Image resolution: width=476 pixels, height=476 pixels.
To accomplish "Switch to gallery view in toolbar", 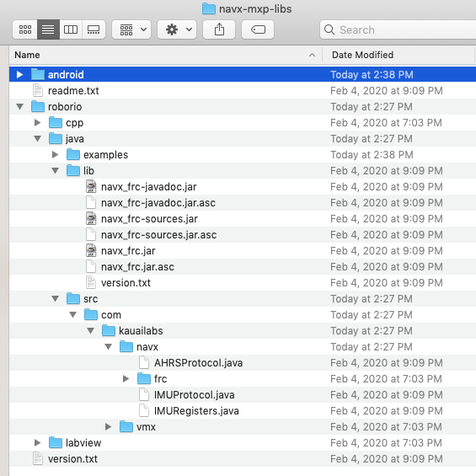I will pos(94,29).
